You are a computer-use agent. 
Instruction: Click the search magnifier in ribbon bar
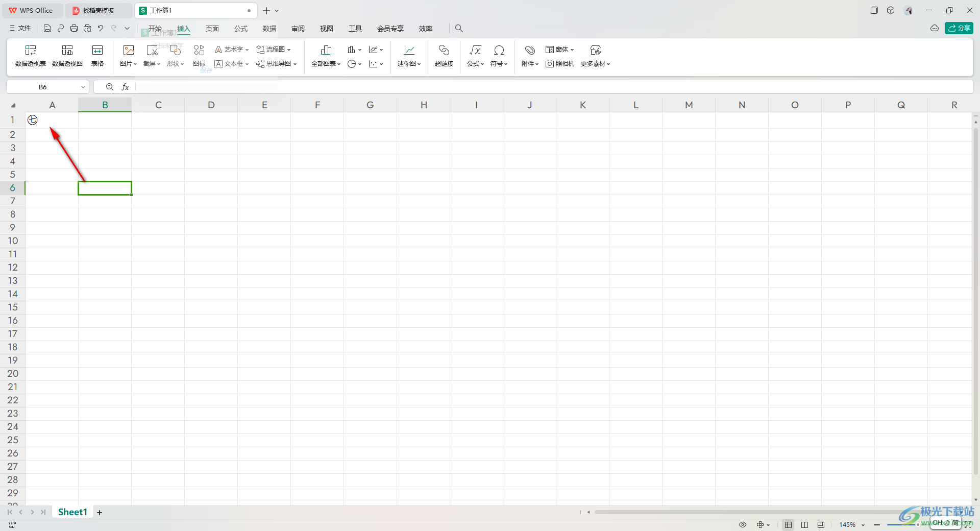[x=459, y=29]
